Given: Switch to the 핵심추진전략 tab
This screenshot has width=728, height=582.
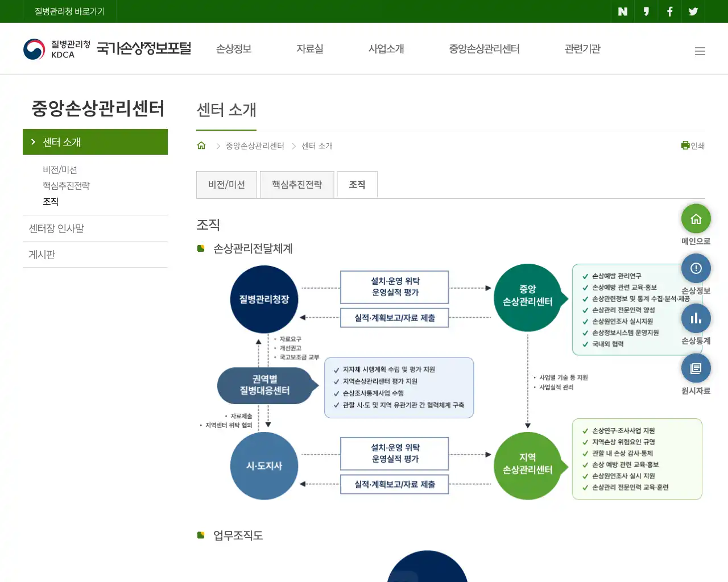Looking at the screenshot, I should (297, 184).
